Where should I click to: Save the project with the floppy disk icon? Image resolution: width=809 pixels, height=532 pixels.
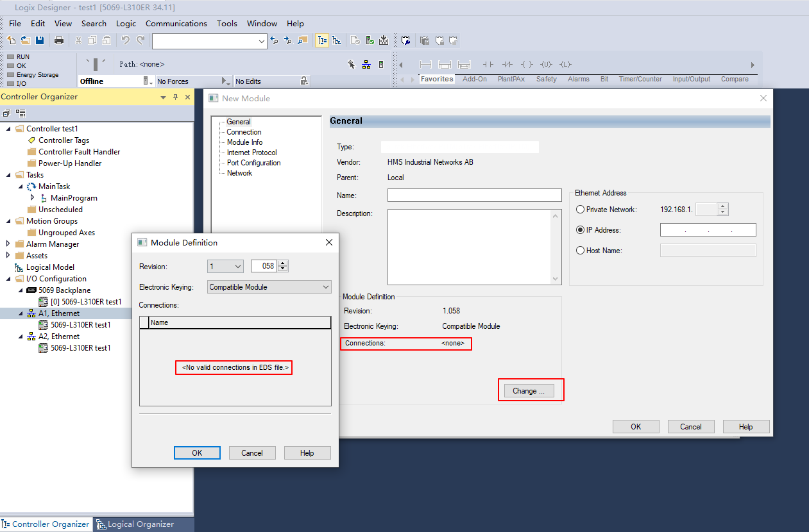coord(40,40)
